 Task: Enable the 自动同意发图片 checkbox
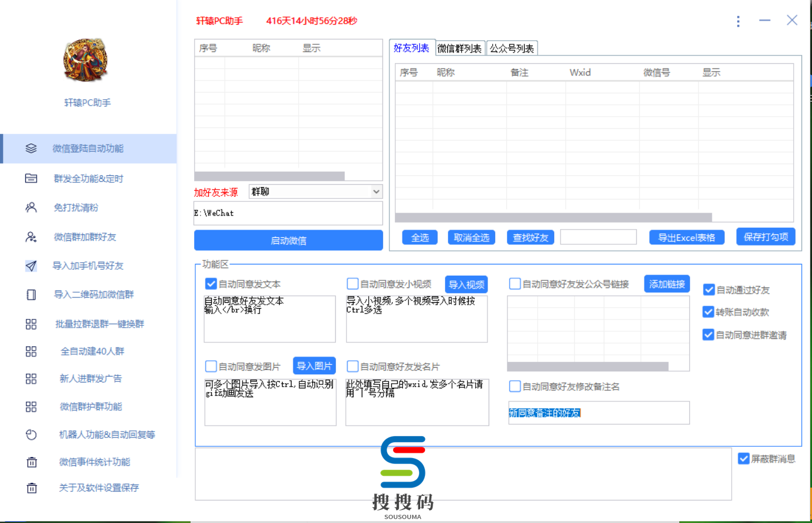(211, 366)
